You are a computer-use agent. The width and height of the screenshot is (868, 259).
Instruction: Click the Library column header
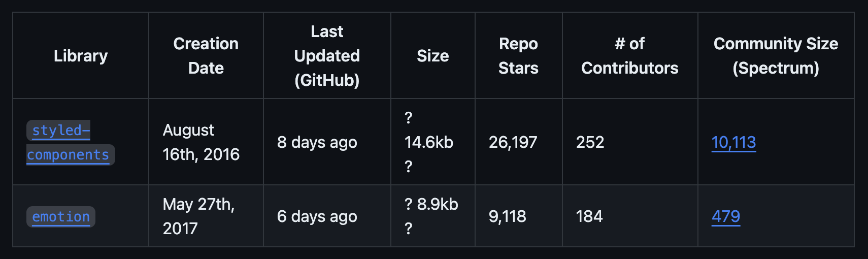pos(81,55)
